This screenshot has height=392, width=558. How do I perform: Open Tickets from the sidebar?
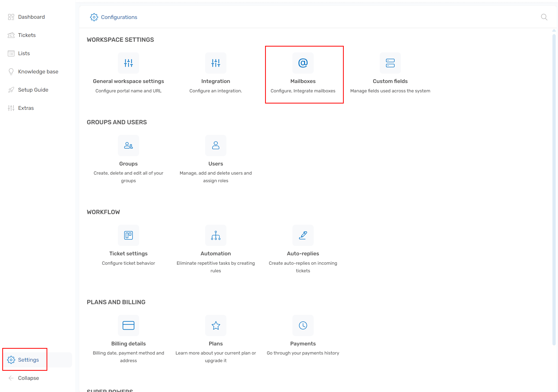coord(27,35)
